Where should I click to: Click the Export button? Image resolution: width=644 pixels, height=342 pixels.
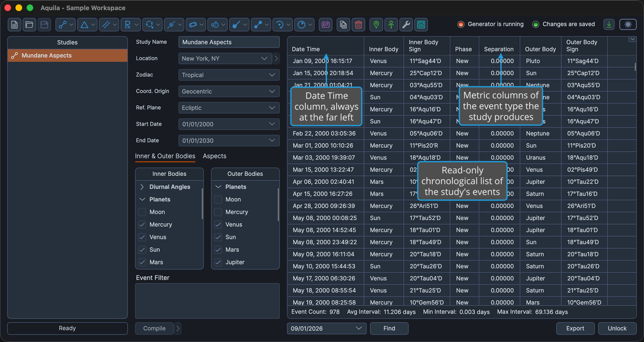[x=575, y=328]
